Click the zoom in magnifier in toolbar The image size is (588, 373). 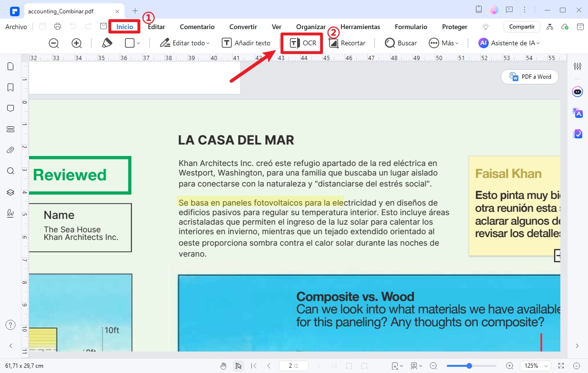(x=77, y=43)
